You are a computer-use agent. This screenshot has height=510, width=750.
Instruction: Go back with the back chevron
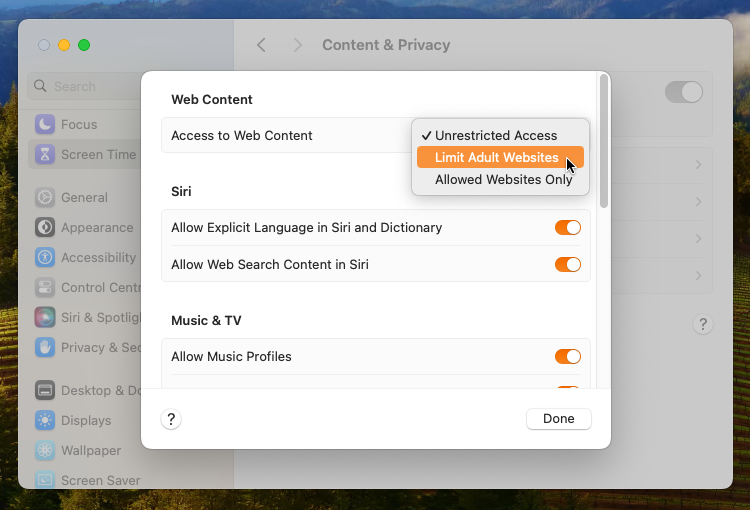click(x=261, y=45)
